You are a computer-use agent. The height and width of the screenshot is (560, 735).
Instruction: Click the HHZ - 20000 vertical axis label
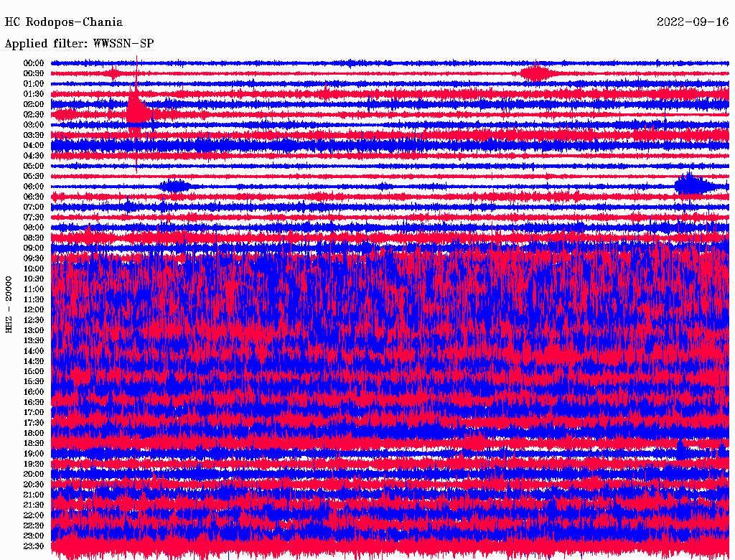tap(9, 304)
